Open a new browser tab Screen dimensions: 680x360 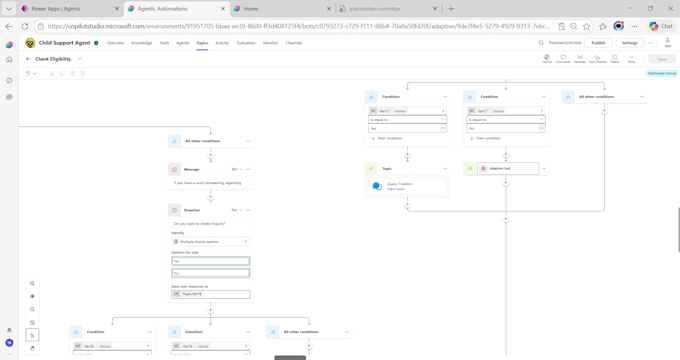point(451,9)
